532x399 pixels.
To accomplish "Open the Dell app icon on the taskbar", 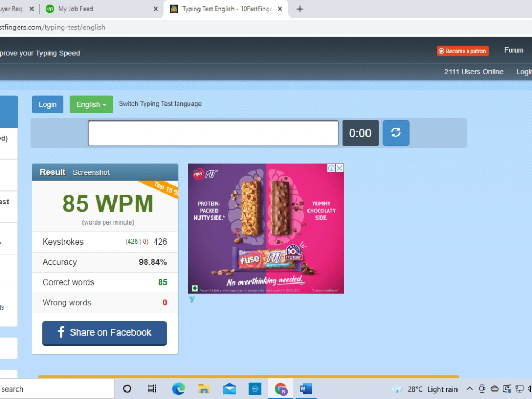I will click(255, 388).
